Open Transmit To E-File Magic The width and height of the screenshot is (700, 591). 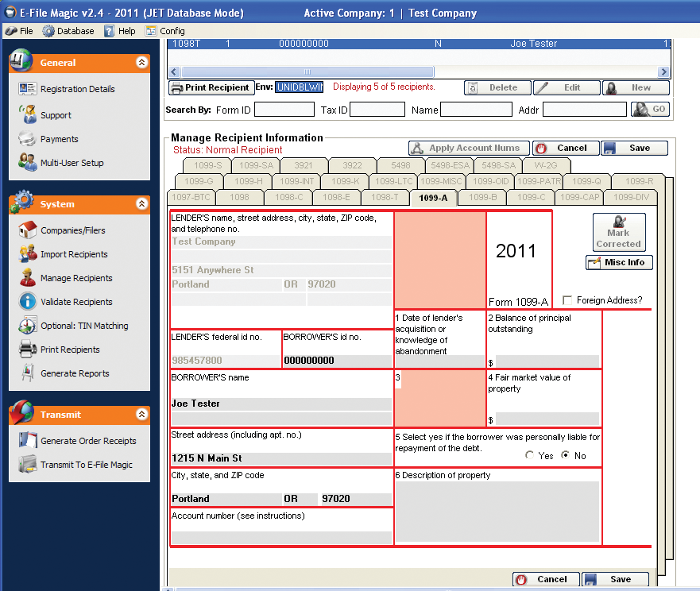pyautogui.click(x=87, y=465)
